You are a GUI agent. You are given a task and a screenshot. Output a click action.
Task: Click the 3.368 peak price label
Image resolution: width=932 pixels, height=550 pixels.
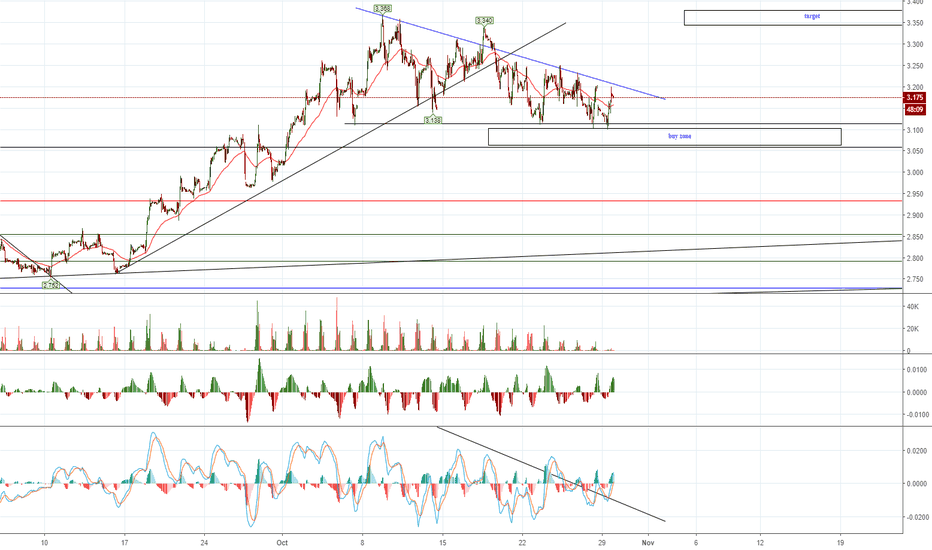(382, 8)
